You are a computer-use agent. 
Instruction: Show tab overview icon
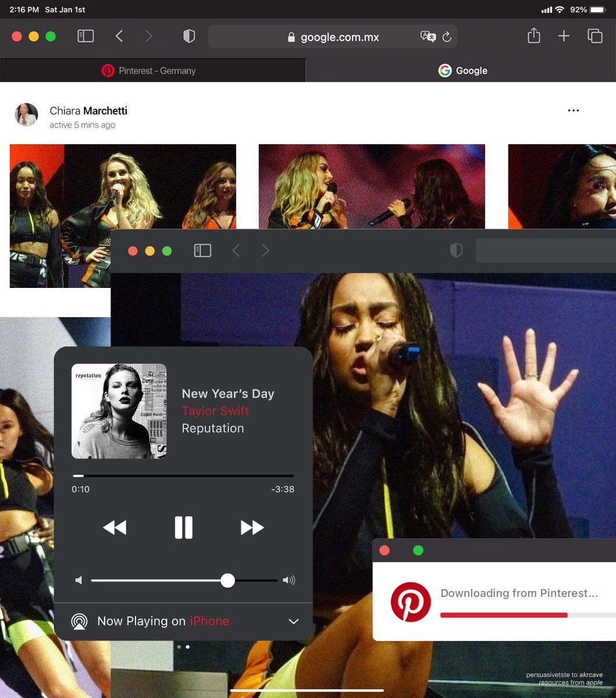click(595, 36)
